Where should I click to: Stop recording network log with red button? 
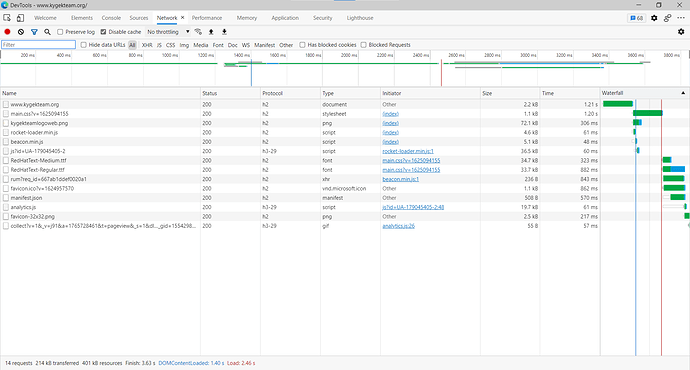click(7, 32)
